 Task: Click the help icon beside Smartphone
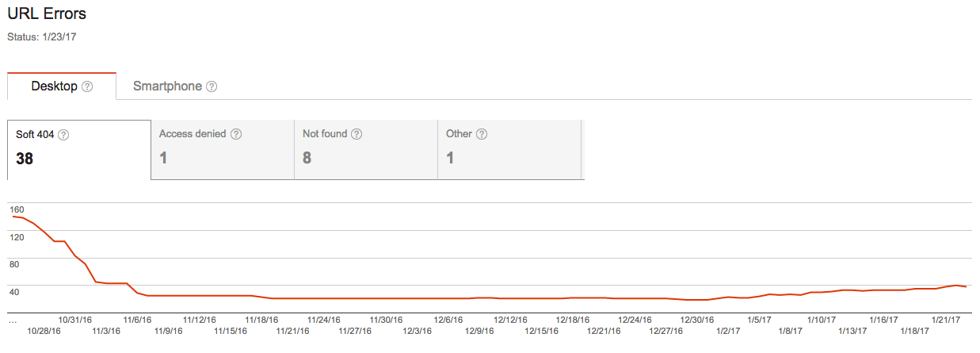click(x=212, y=86)
